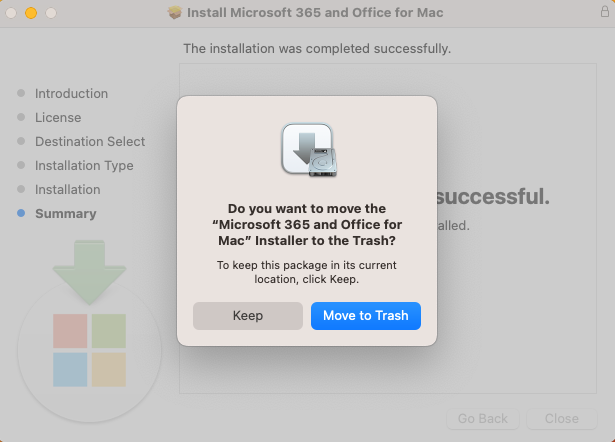Click the Move to Trash button

pyautogui.click(x=366, y=316)
